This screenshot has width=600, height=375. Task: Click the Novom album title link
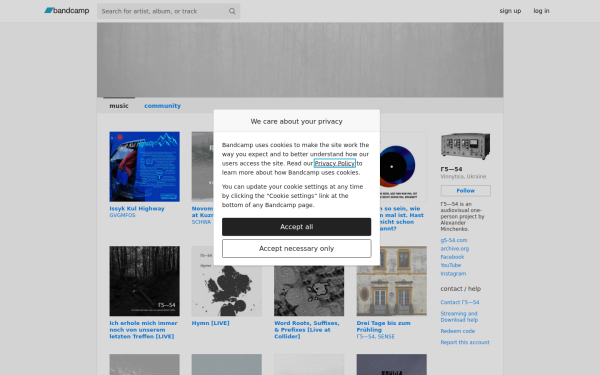click(x=202, y=212)
